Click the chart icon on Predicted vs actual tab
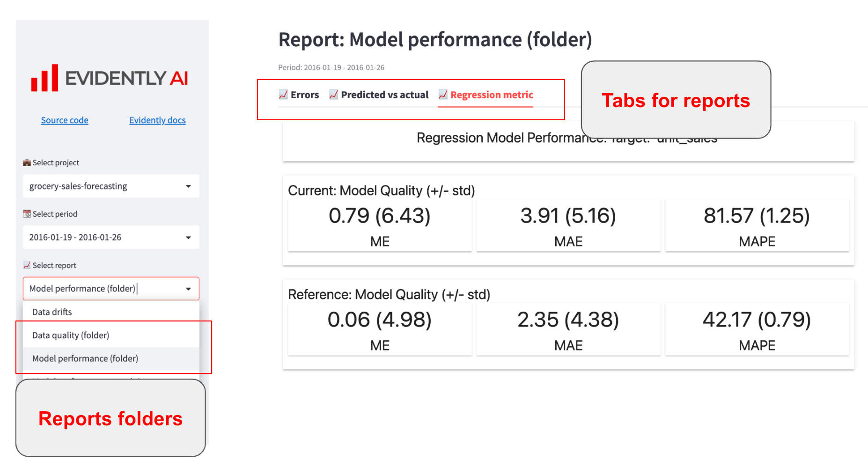Screen dimensions: 868x467 point(333,95)
